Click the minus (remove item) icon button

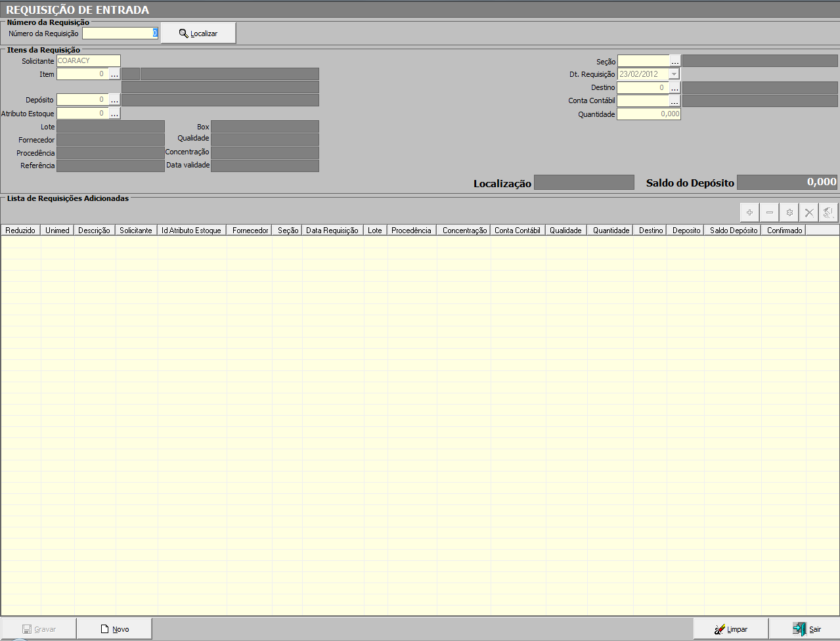tap(769, 213)
